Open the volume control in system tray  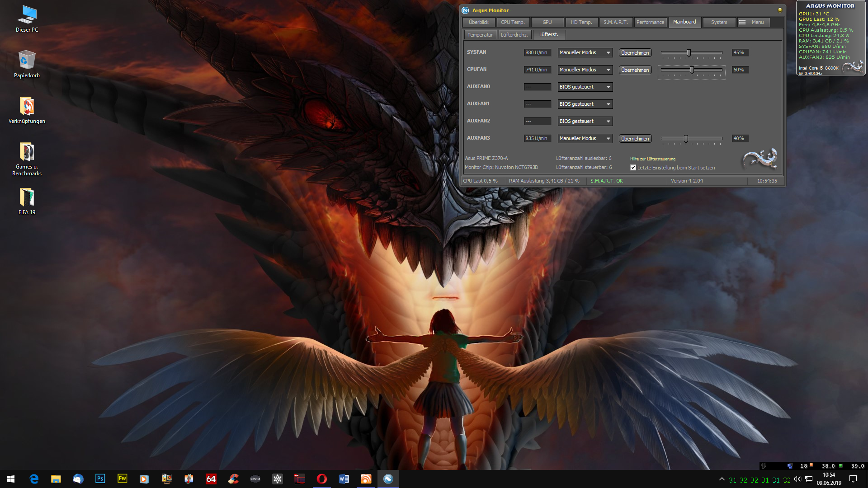tap(797, 479)
